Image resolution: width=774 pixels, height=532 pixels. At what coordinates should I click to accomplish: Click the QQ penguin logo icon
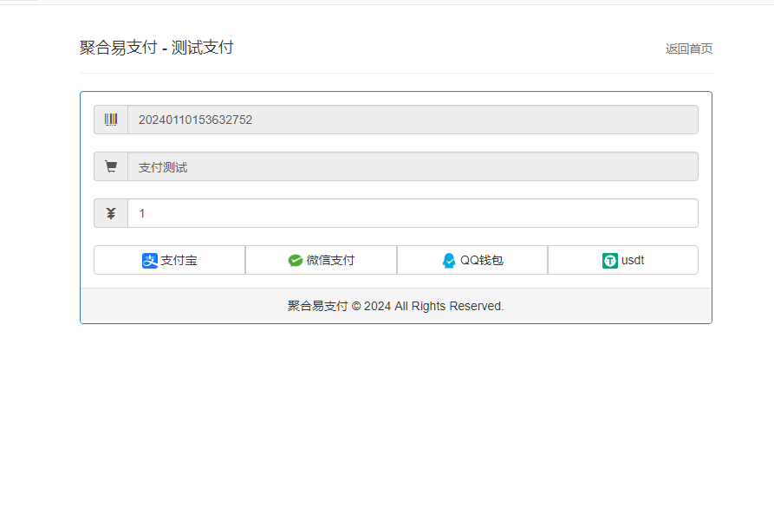(449, 260)
